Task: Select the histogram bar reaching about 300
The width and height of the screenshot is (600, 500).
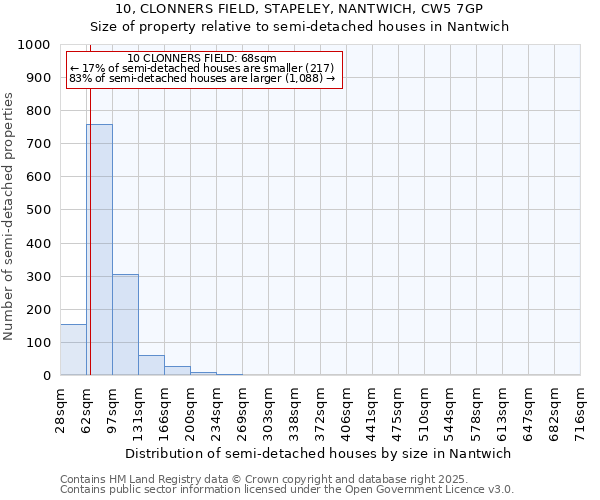Action: click(x=125, y=325)
